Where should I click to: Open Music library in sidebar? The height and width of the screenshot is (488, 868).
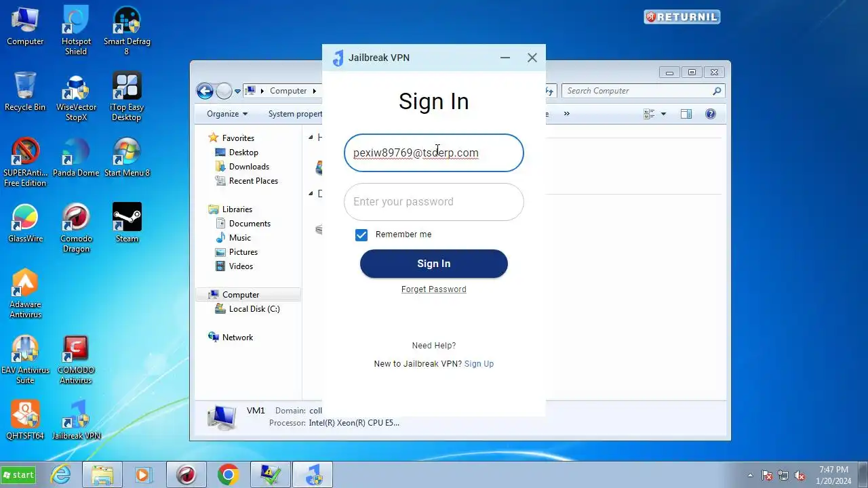pyautogui.click(x=239, y=238)
